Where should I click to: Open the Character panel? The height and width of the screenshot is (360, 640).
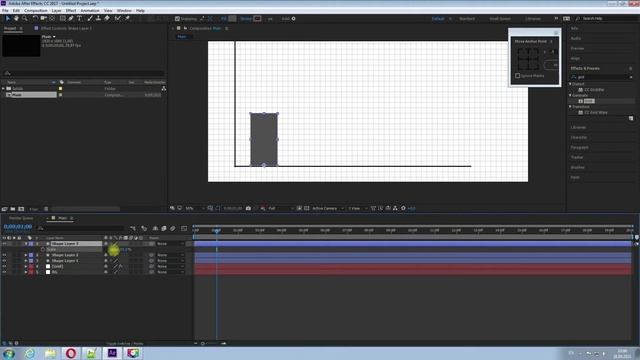(x=579, y=138)
